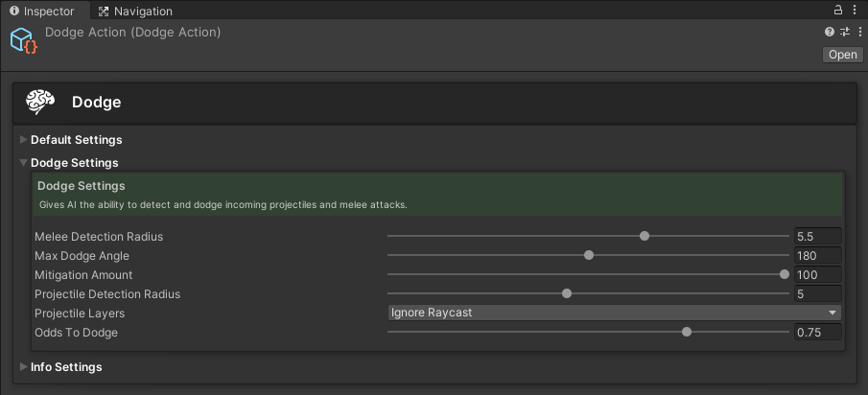Open the help reference question mark icon

coord(830,32)
